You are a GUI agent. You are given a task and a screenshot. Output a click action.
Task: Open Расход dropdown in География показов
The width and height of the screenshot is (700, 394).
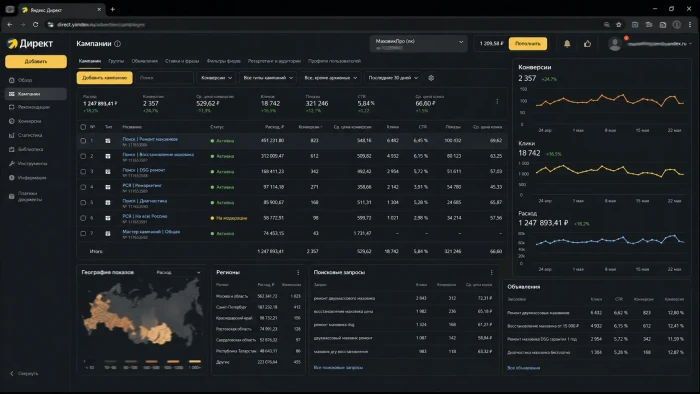coord(178,272)
